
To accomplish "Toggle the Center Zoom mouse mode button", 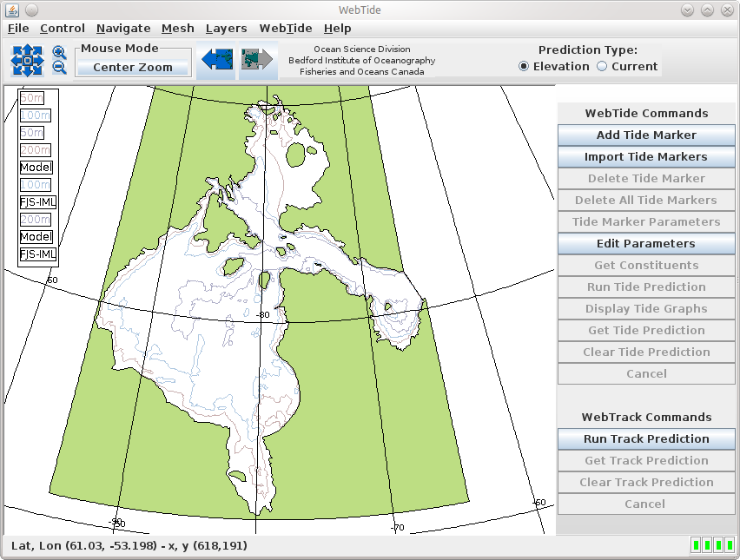I will [133, 68].
